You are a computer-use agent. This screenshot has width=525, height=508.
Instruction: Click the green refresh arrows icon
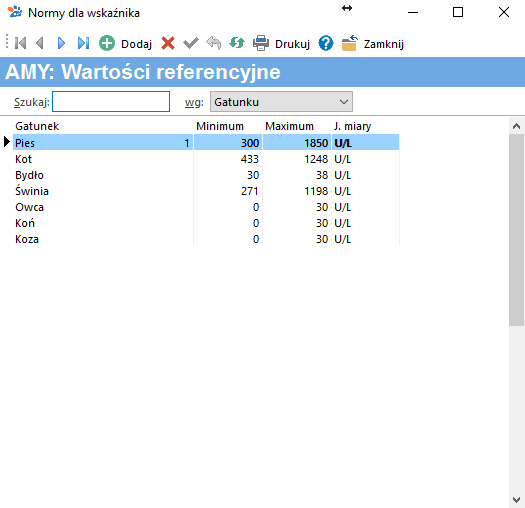point(237,43)
